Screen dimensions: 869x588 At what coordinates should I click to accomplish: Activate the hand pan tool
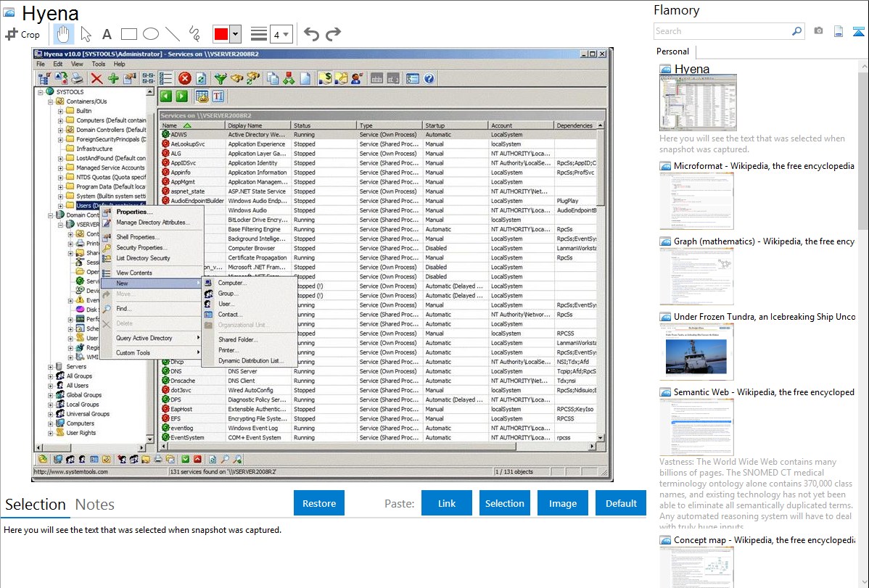[63, 34]
